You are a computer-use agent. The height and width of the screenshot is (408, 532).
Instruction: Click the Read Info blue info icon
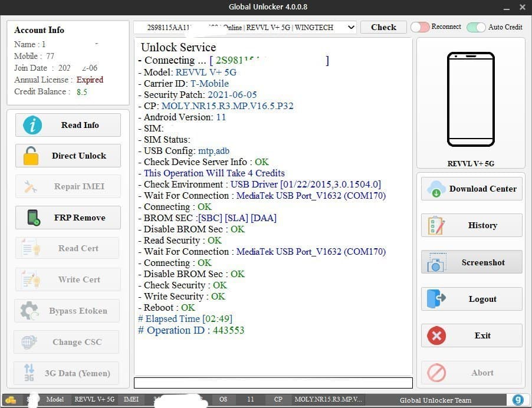coord(32,125)
